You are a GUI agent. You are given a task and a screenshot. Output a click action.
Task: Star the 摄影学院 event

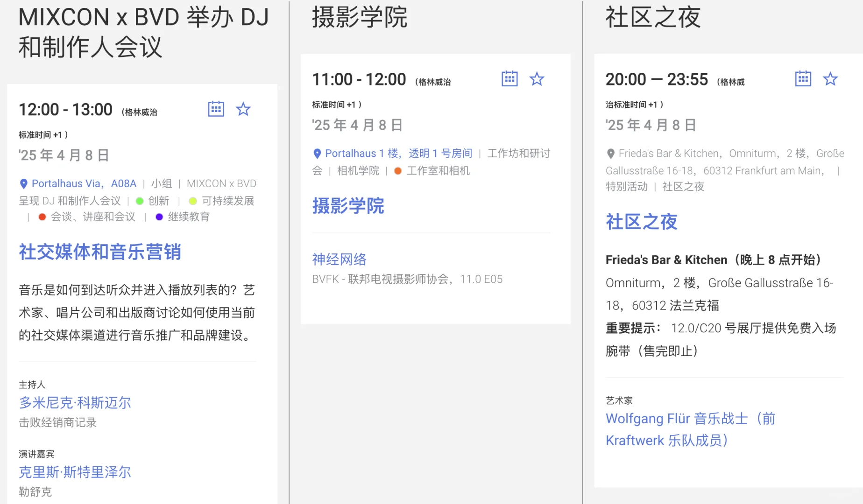coord(537,79)
